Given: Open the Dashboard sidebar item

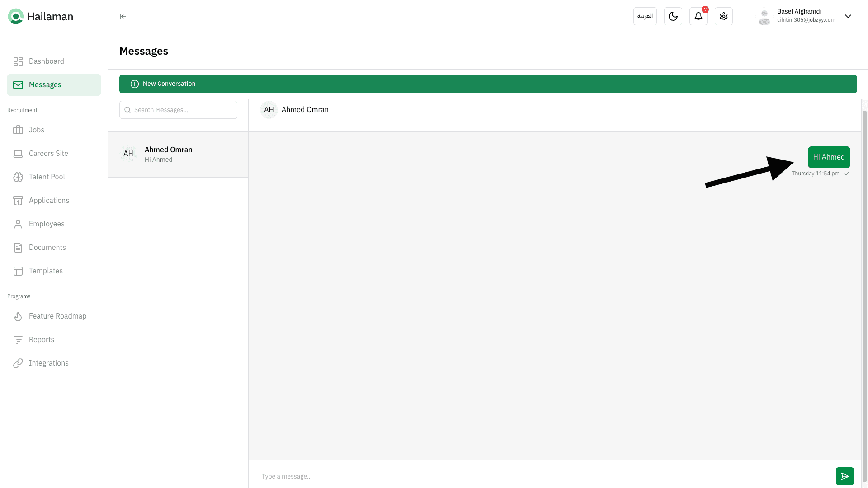Looking at the screenshot, I should [x=46, y=61].
